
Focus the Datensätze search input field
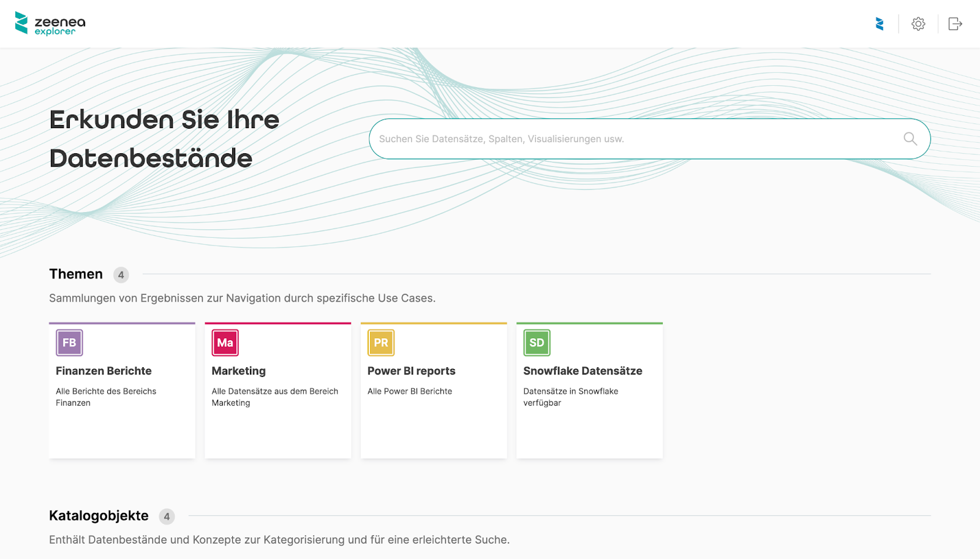click(x=637, y=139)
